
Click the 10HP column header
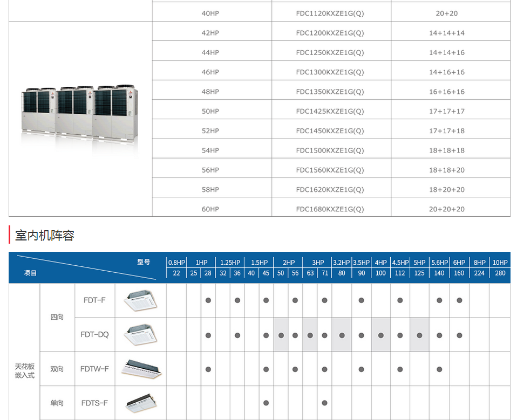[500, 263]
